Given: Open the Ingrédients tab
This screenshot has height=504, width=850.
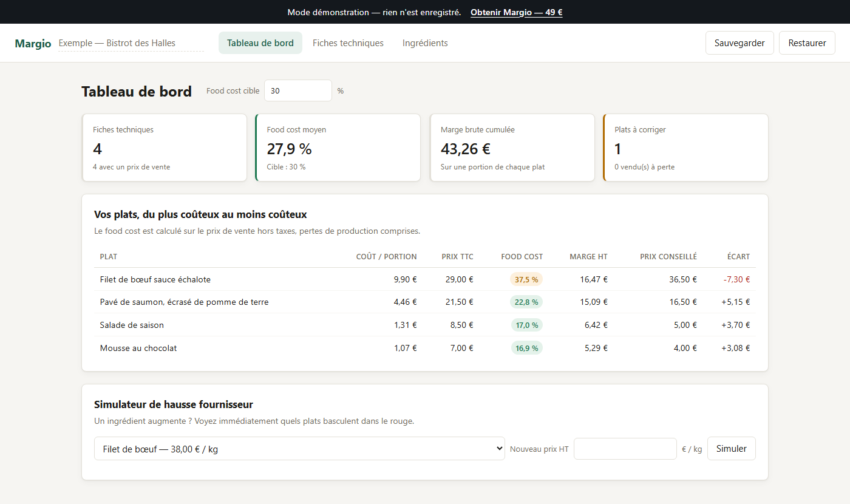Looking at the screenshot, I should click(x=425, y=43).
